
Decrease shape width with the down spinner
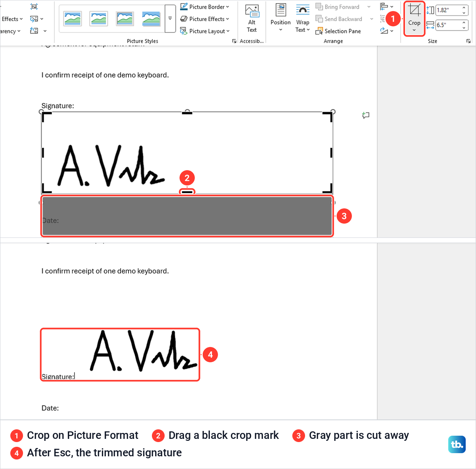[x=464, y=27]
